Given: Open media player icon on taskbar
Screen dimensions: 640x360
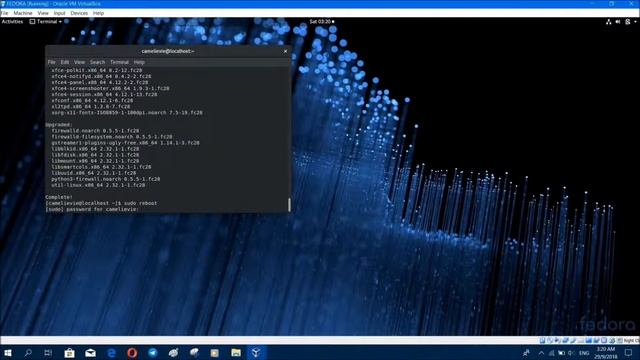Looking at the screenshot, I should pyautogui.click(x=215, y=353).
